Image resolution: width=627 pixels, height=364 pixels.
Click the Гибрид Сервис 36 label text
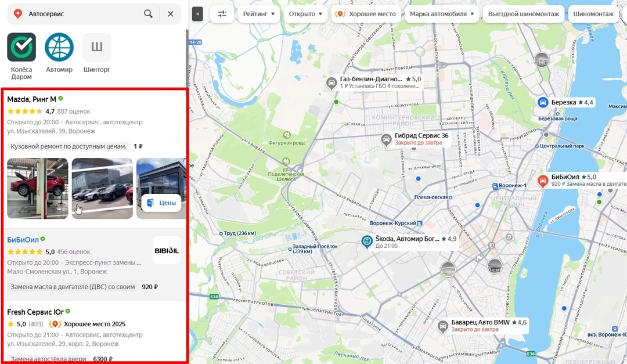click(421, 136)
